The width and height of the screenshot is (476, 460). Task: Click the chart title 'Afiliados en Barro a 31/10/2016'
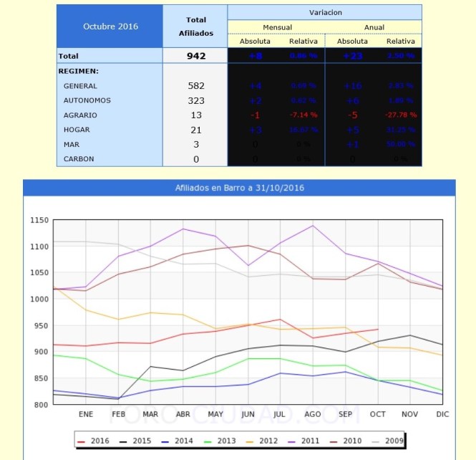(x=240, y=187)
